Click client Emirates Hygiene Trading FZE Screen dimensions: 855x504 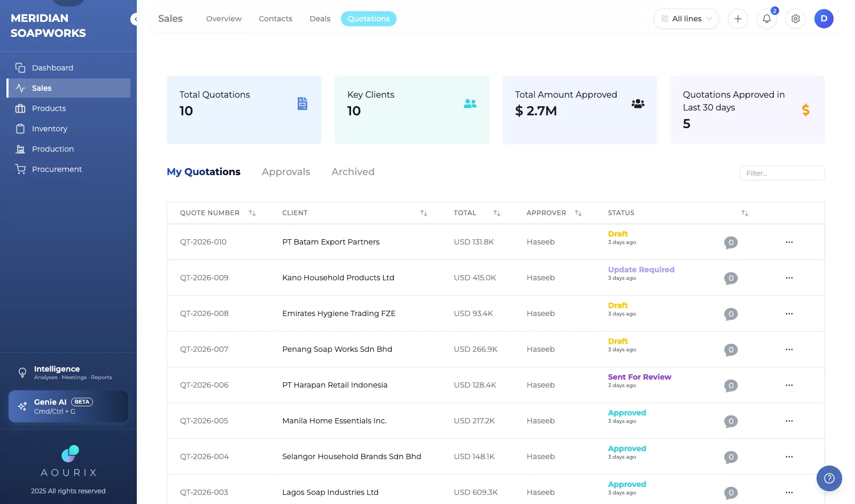coord(339,313)
